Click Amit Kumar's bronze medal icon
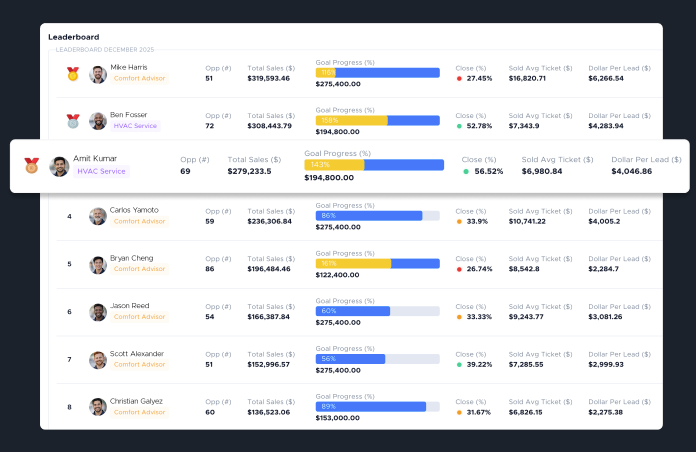The image size is (696, 452). click(31, 165)
